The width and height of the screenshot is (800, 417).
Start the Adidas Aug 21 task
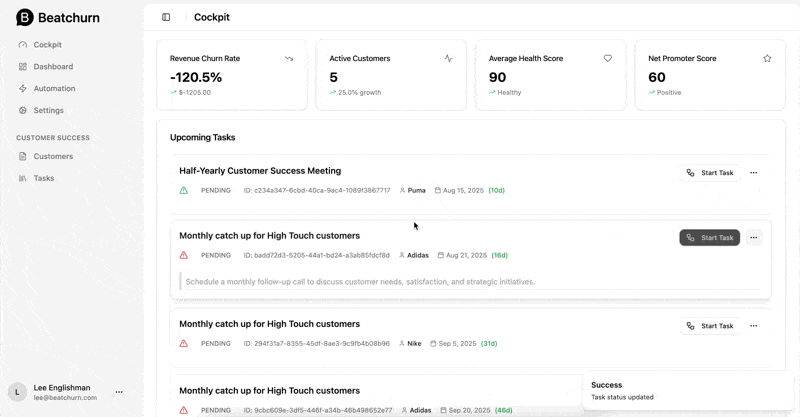point(710,238)
